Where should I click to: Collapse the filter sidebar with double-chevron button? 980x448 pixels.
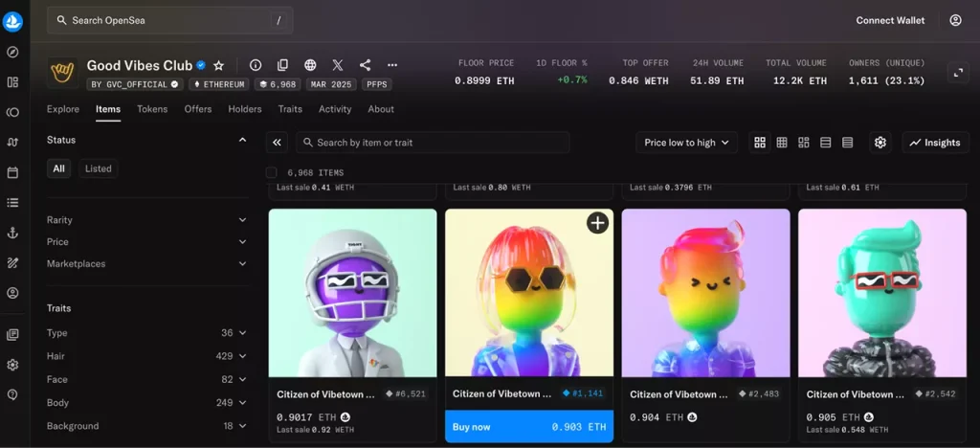(277, 143)
